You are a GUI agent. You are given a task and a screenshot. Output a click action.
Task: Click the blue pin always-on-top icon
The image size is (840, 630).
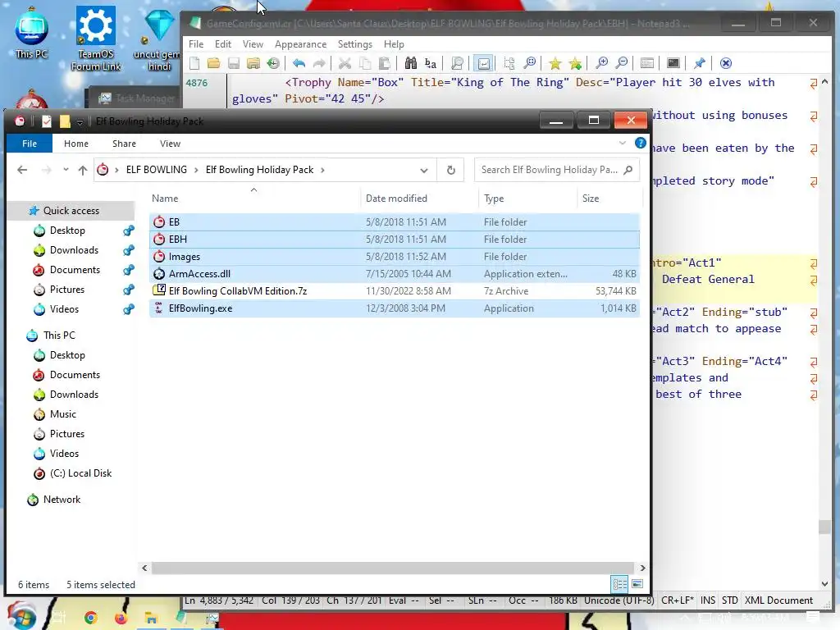(699, 63)
